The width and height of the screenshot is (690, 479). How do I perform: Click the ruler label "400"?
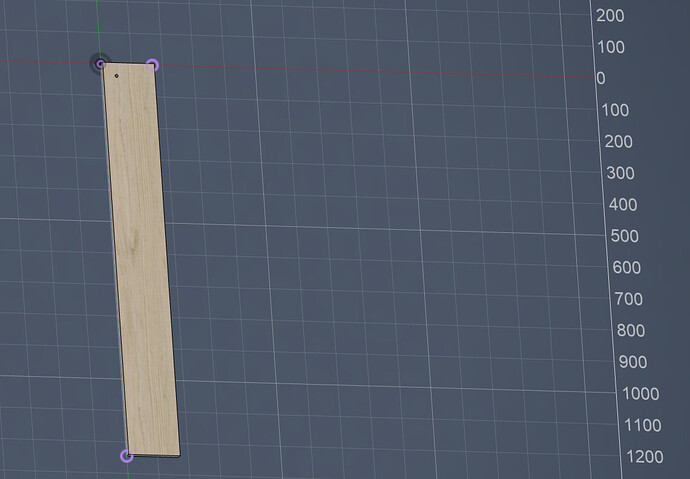click(x=623, y=205)
